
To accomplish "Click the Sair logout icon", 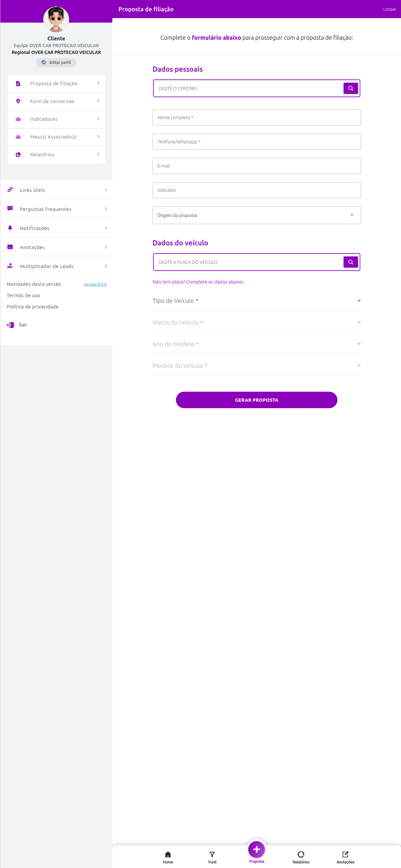I will pos(10,325).
